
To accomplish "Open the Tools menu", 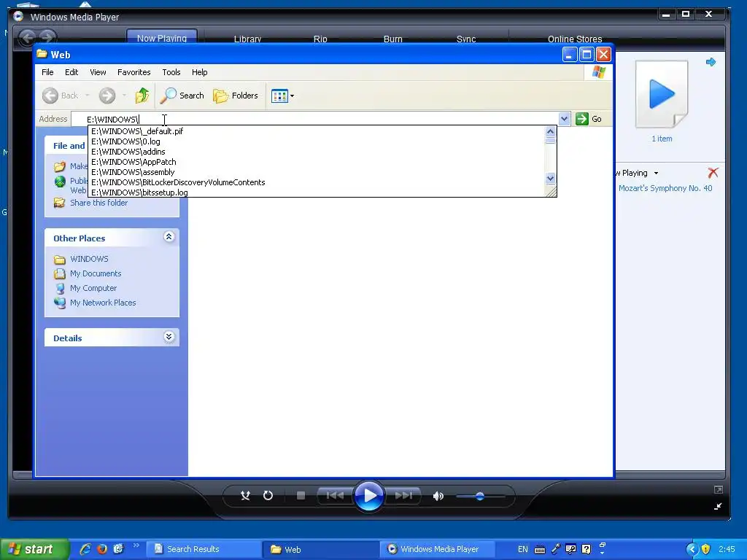I will coord(171,72).
